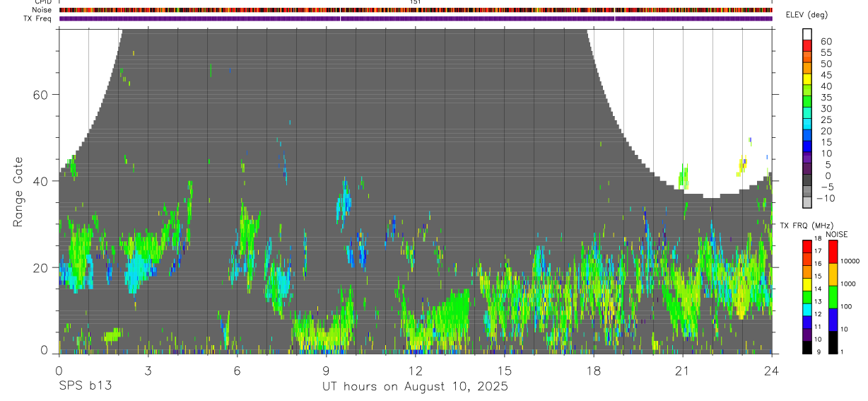Click the '1000' tick label on the NOISE bar
The width and height of the screenshot is (868, 401).
pos(848,284)
